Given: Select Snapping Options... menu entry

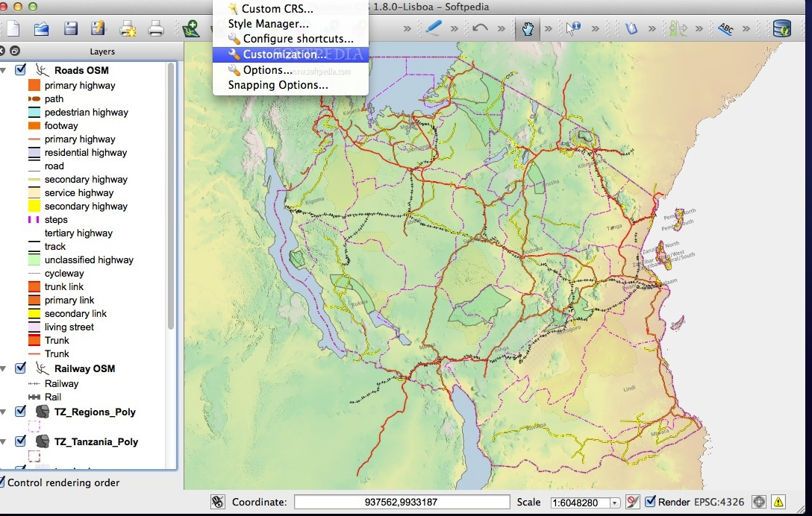Looking at the screenshot, I should pos(278,85).
